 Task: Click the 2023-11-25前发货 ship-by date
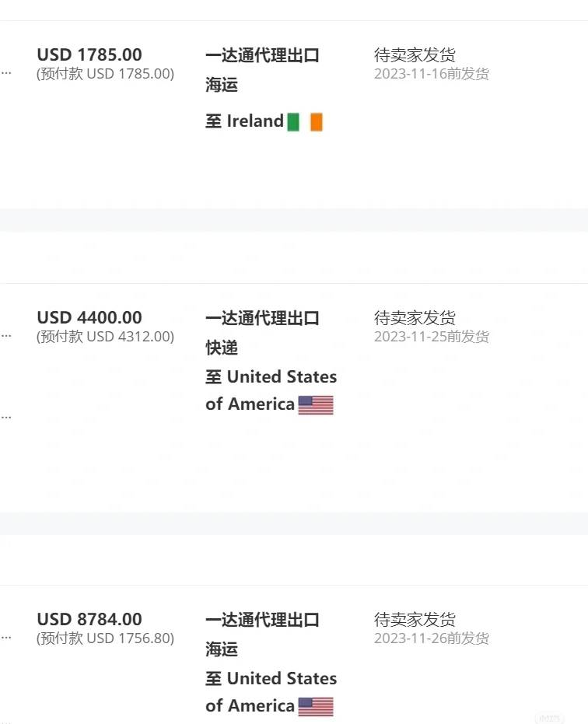click(x=432, y=336)
